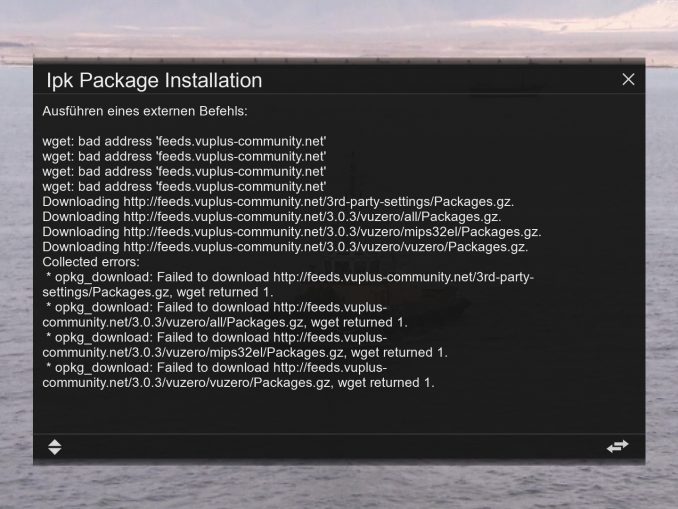Select the third 'wget: bad address' line

click(x=184, y=172)
